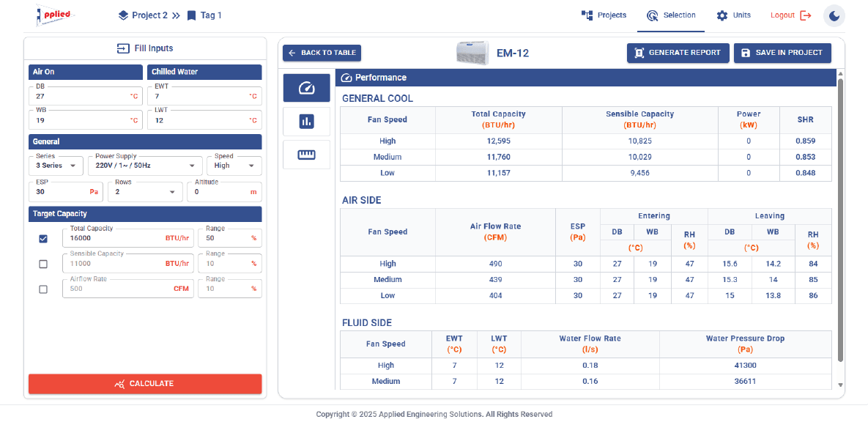Screen dimensions: 868x422
Task: Enable the Sensible Capacity checkbox
Action: tap(43, 264)
